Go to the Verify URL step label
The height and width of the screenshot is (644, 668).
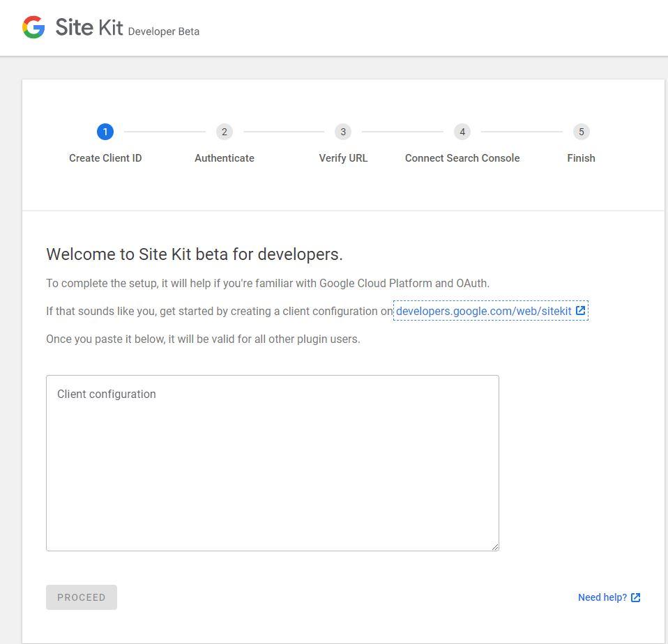(x=343, y=158)
